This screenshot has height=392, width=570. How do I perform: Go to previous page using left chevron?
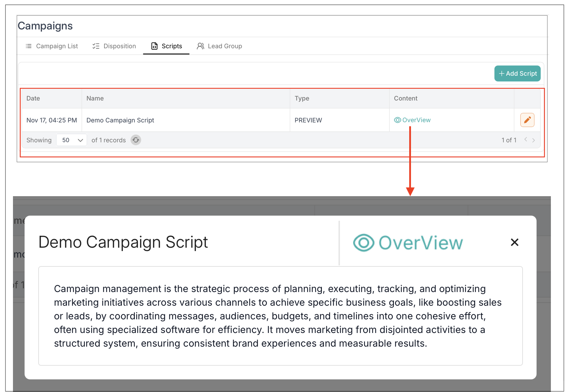point(526,140)
